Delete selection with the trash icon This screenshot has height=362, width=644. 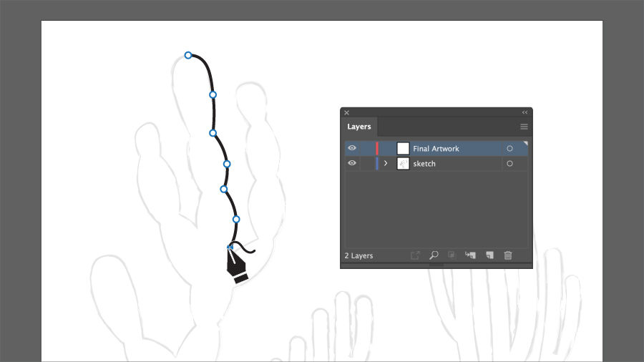(508, 255)
